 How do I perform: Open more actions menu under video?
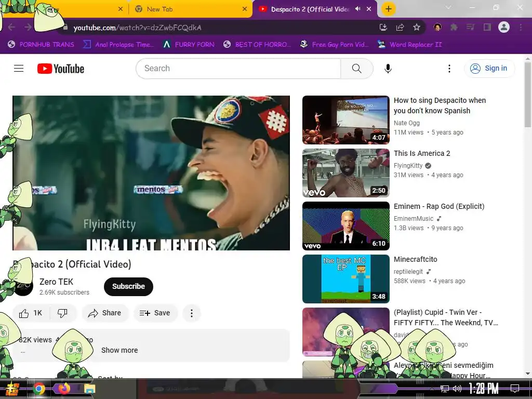click(192, 313)
